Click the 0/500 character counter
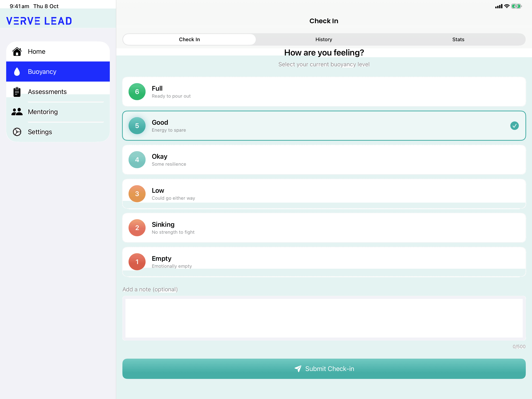The height and width of the screenshot is (399, 532). pyautogui.click(x=519, y=347)
